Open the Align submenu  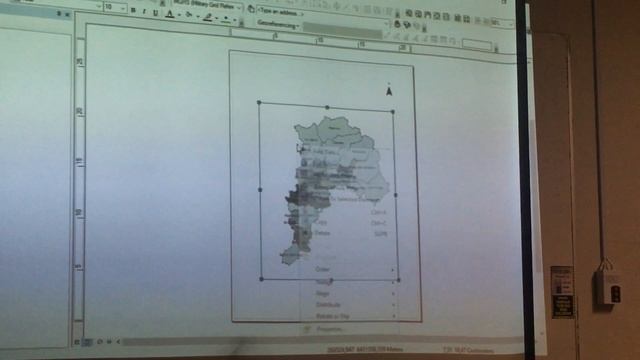349,293
